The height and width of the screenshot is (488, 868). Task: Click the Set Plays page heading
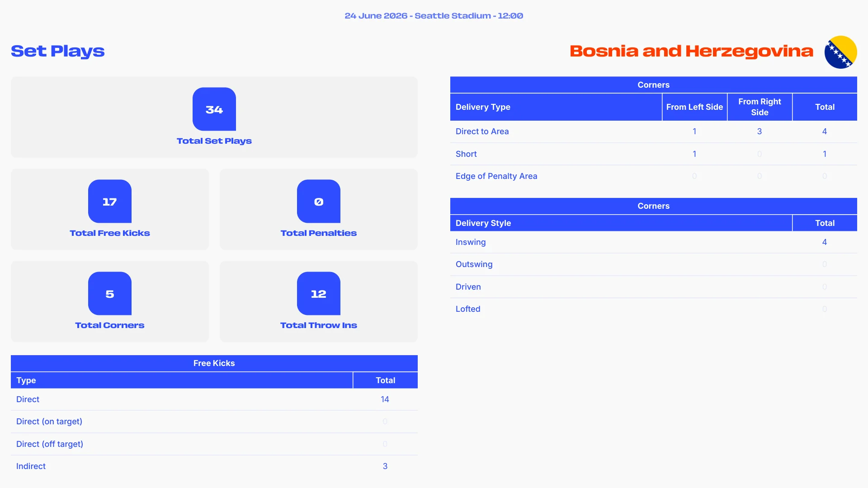click(x=58, y=51)
